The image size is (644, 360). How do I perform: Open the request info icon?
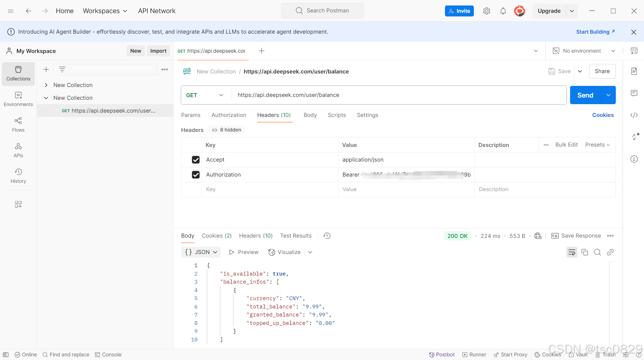tap(634, 159)
